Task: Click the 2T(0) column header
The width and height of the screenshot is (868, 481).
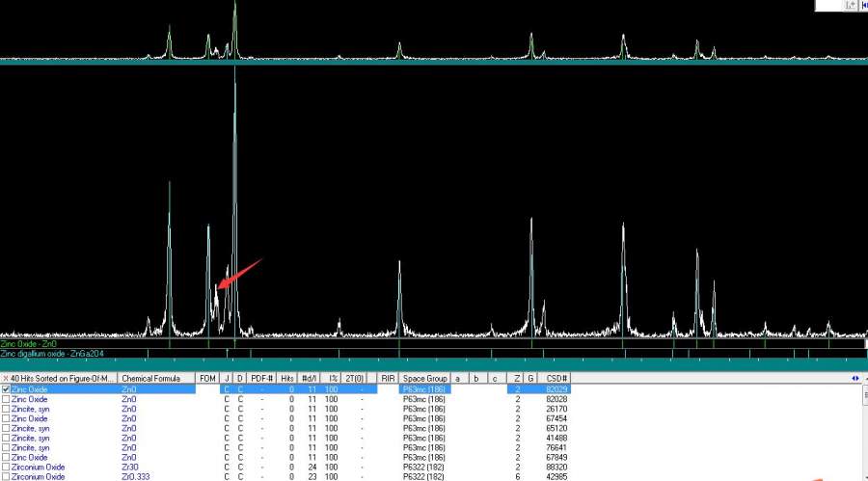Action: pyautogui.click(x=354, y=379)
